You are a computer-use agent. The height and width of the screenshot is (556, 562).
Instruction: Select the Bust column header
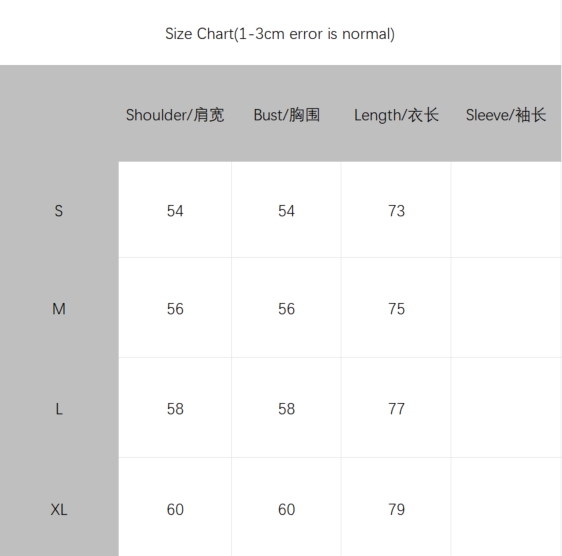[x=286, y=115]
